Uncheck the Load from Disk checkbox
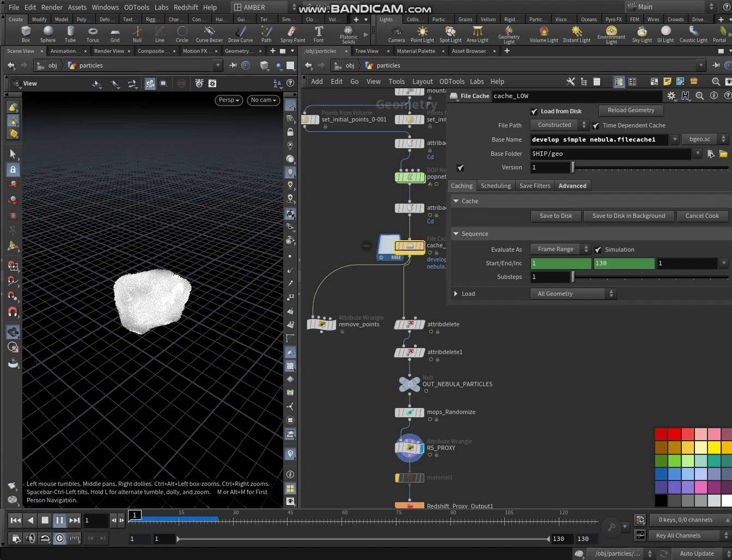Viewport: 732px width, 560px height. [534, 112]
